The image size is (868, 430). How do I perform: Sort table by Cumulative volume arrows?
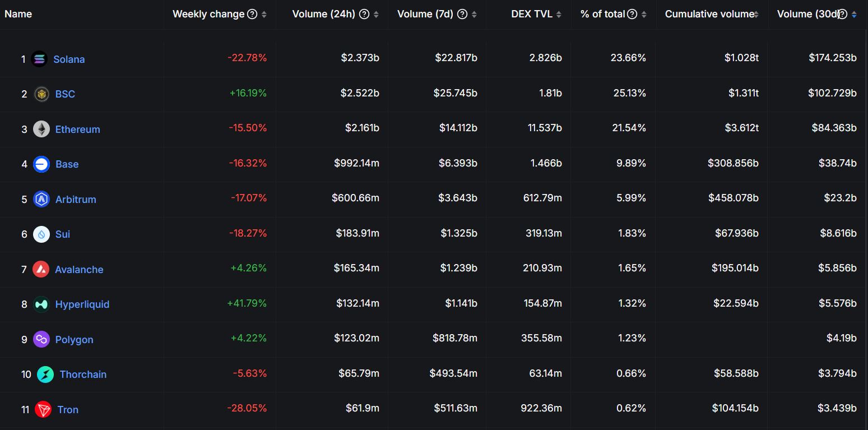pos(756,15)
